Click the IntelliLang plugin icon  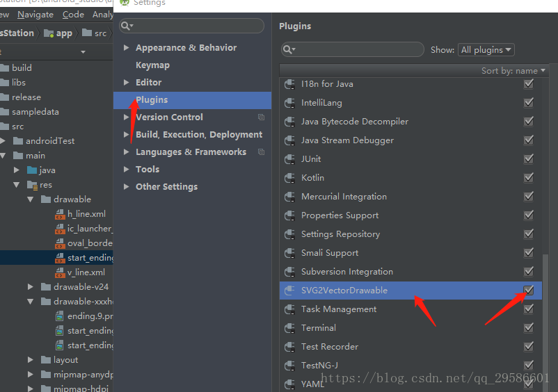click(x=289, y=103)
